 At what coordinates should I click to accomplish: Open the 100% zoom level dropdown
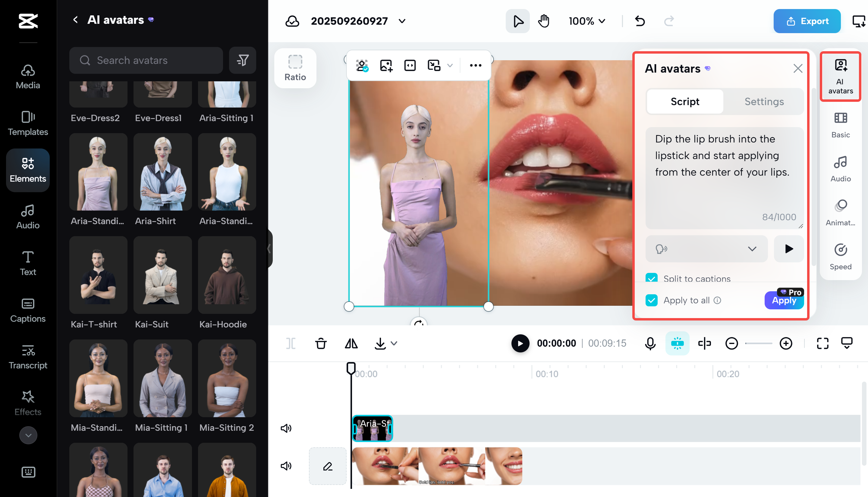coord(587,21)
